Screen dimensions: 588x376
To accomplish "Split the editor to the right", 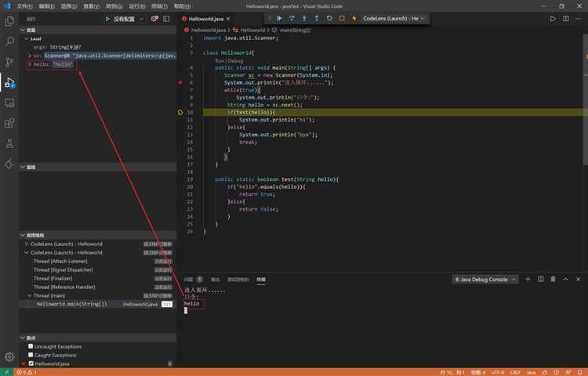I will pos(566,18).
